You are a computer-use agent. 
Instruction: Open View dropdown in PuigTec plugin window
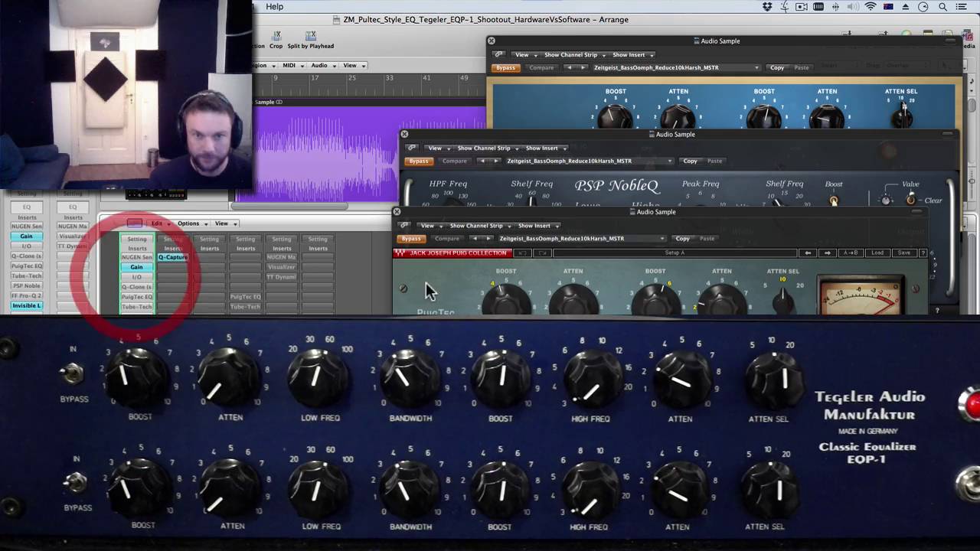(430, 226)
